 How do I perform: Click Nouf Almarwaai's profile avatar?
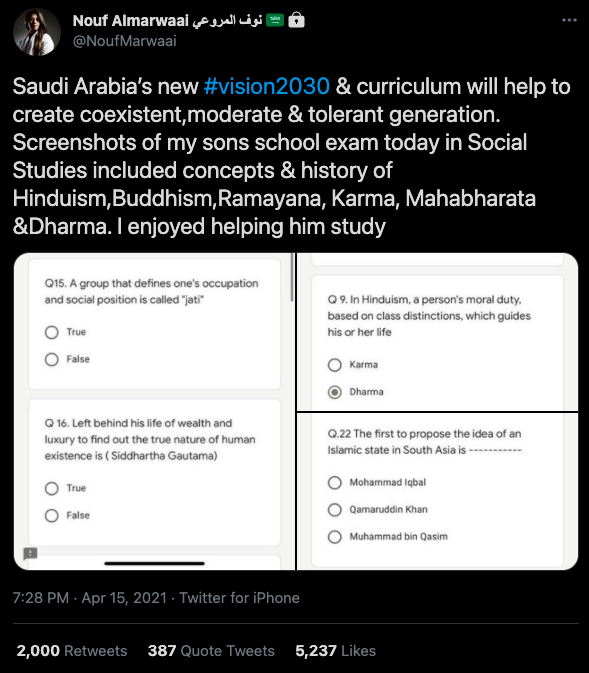click(x=36, y=32)
